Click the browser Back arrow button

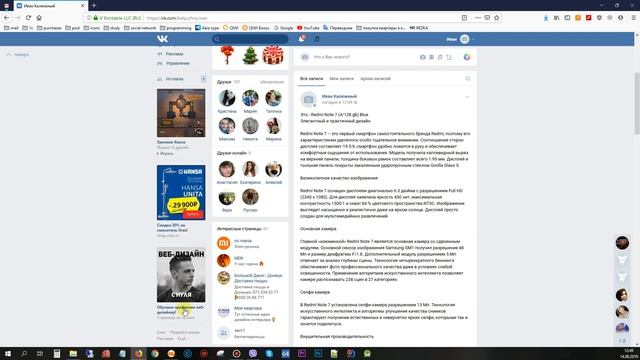[x=7, y=18]
